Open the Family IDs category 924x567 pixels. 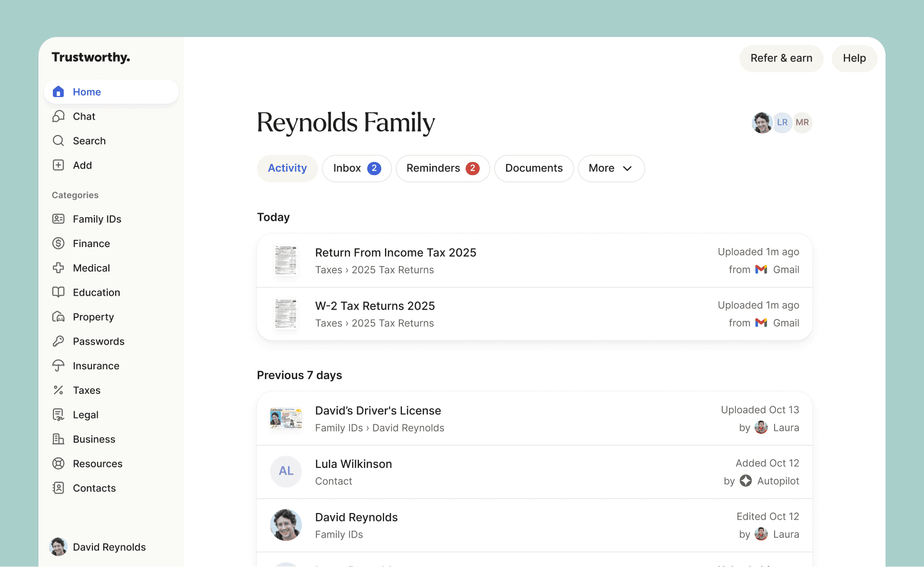click(97, 219)
